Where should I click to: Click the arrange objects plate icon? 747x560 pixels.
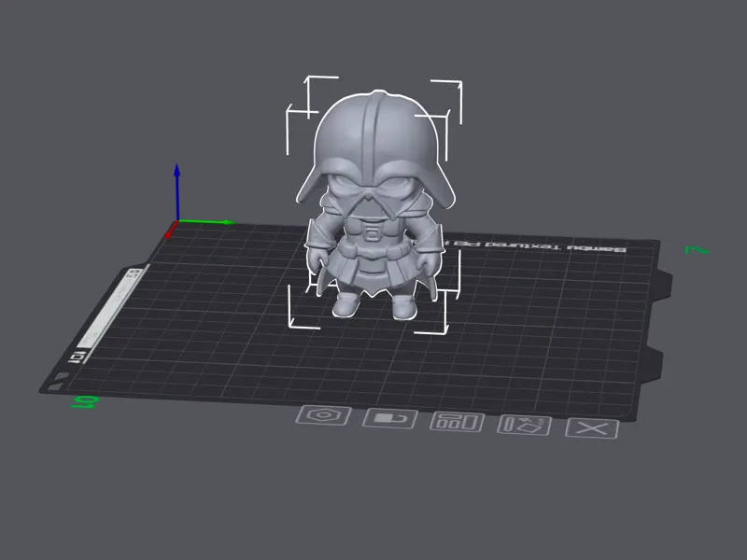coord(457,422)
